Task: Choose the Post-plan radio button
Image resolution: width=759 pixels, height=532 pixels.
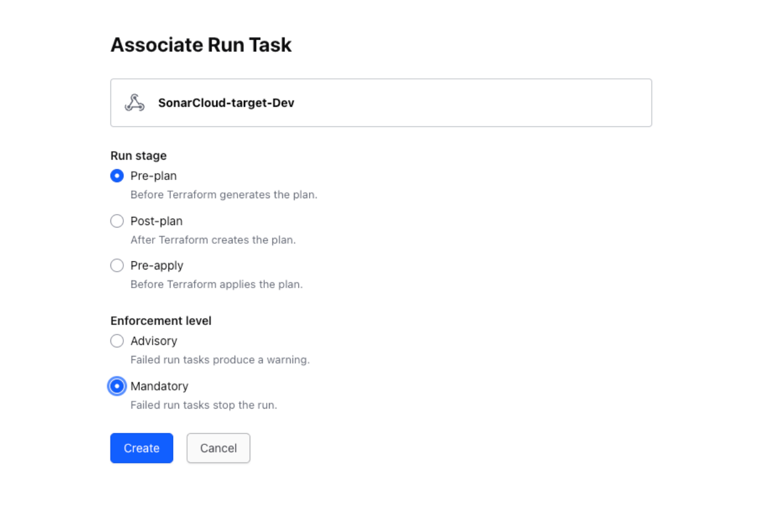Action: click(x=117, y=221)
